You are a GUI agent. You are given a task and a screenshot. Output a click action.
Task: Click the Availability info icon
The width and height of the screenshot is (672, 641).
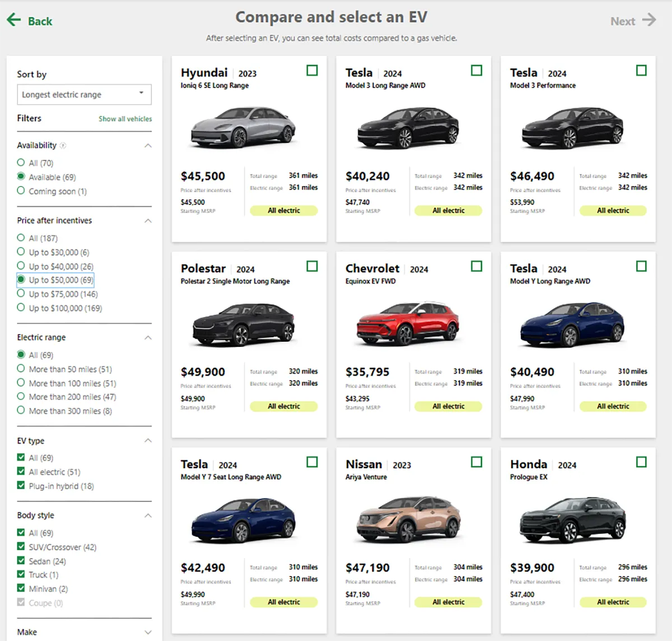(63, 146)
